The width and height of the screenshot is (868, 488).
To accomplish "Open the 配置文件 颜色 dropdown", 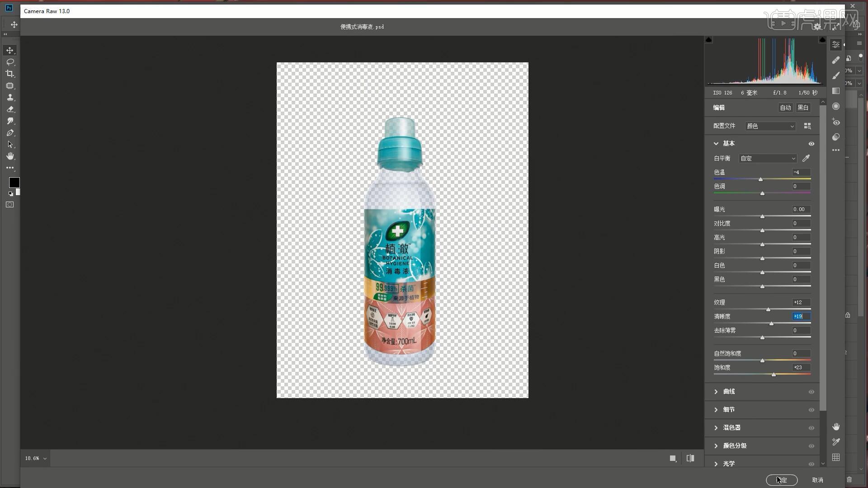I will 770,126.
